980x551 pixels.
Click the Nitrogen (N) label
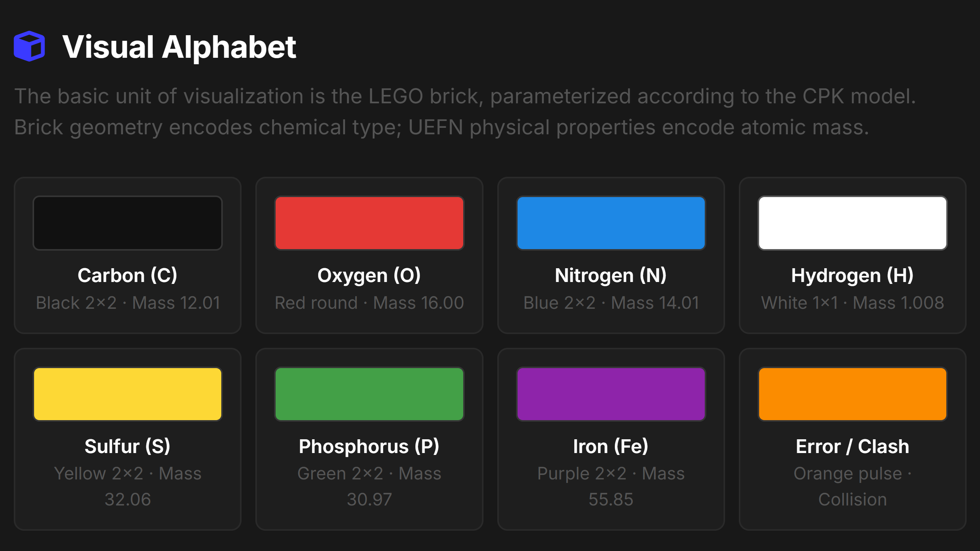(611, 275)
